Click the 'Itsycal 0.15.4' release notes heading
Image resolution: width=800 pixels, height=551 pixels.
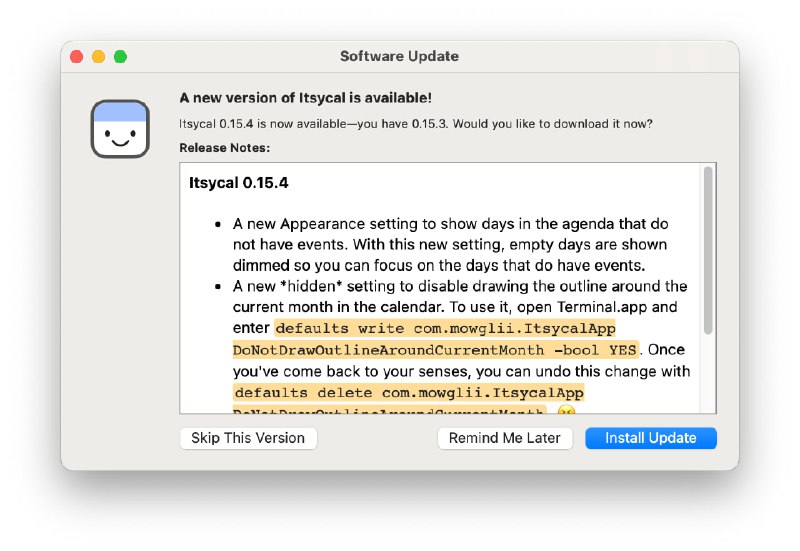[238, 183]
